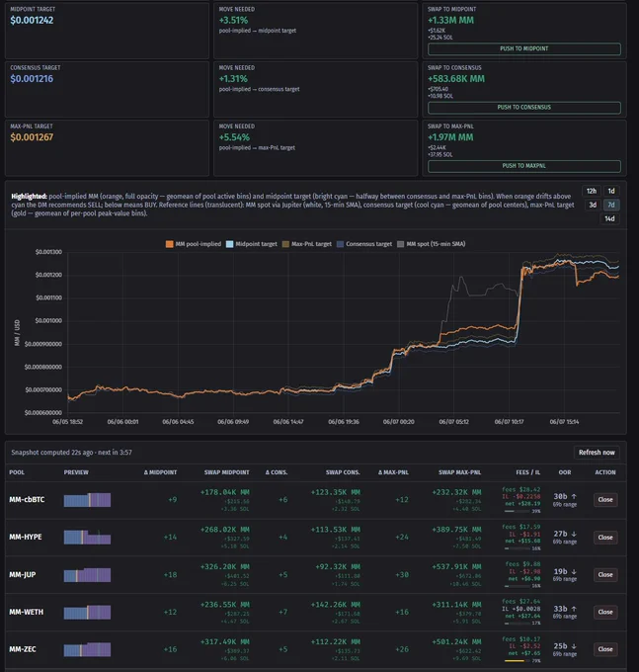Click the SWAP MAX-PNL column header
Viewport: 639px width, 672px height.
459,472
